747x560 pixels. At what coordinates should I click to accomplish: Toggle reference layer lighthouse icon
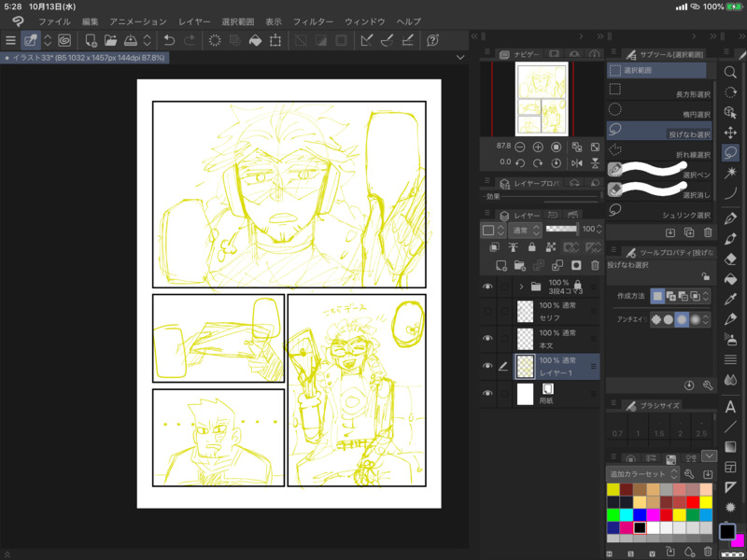(x=513, y=246)
